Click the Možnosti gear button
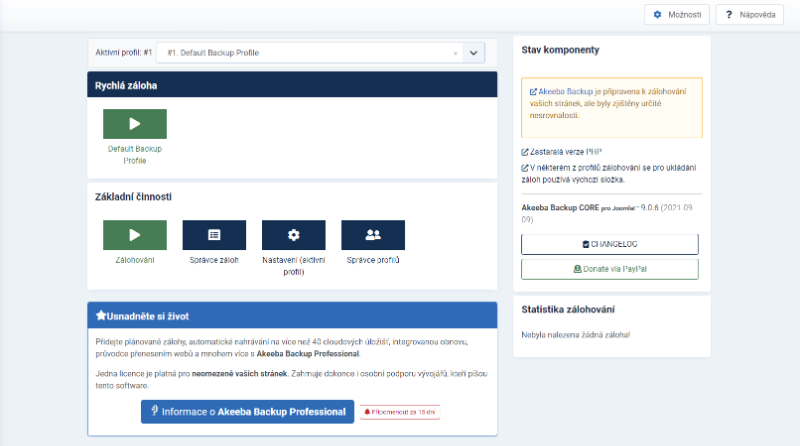 click(x=677, y=15)
